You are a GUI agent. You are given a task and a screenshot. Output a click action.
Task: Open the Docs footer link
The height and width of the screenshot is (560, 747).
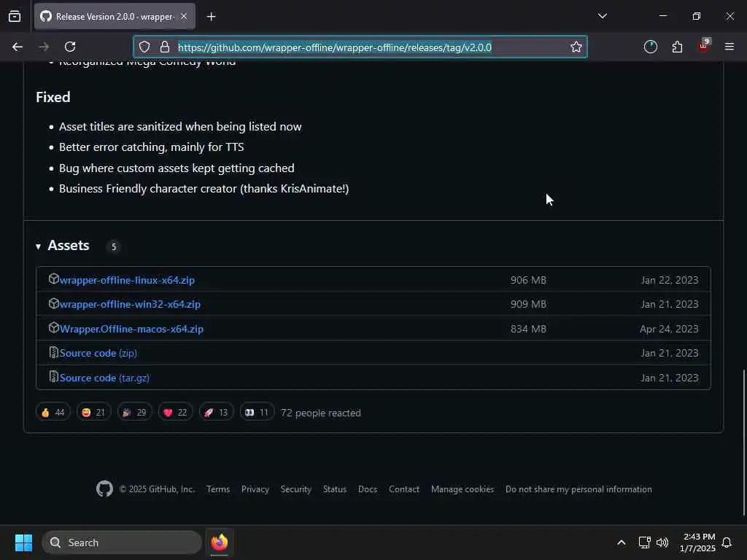point(368,489)
